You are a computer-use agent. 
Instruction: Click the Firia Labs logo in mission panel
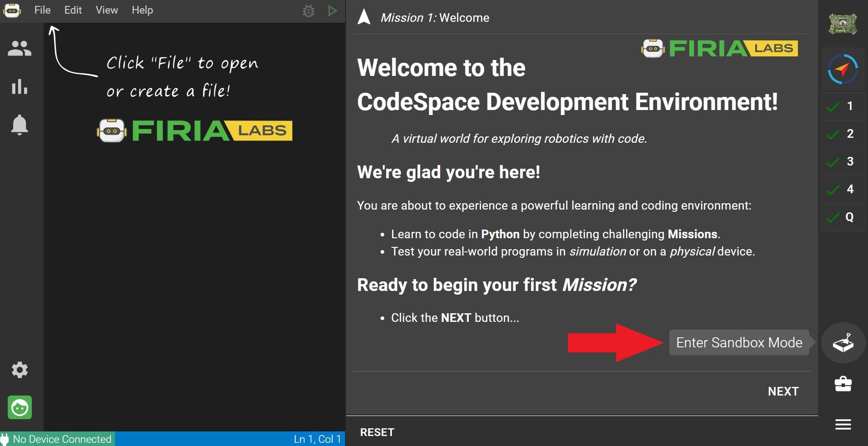click(719, 48)
